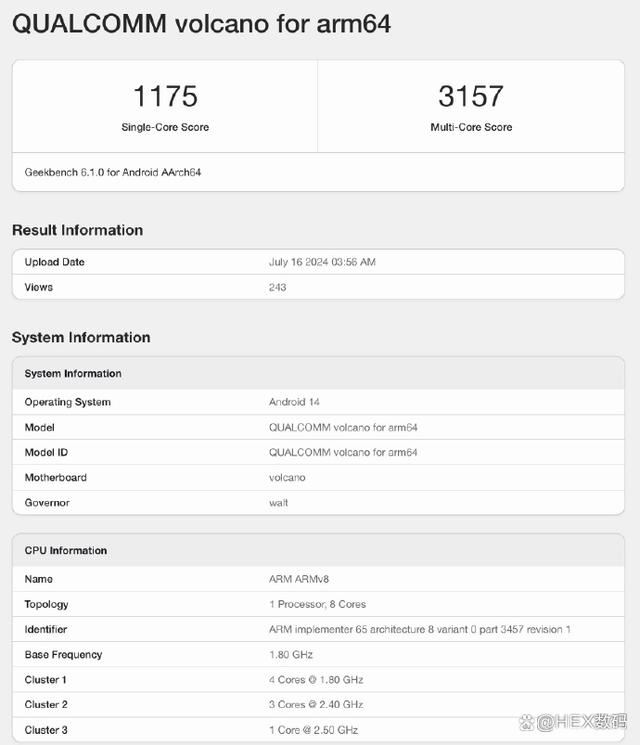Click the Model ID row value
Screen dimensions: 640x745
[343, 452]
